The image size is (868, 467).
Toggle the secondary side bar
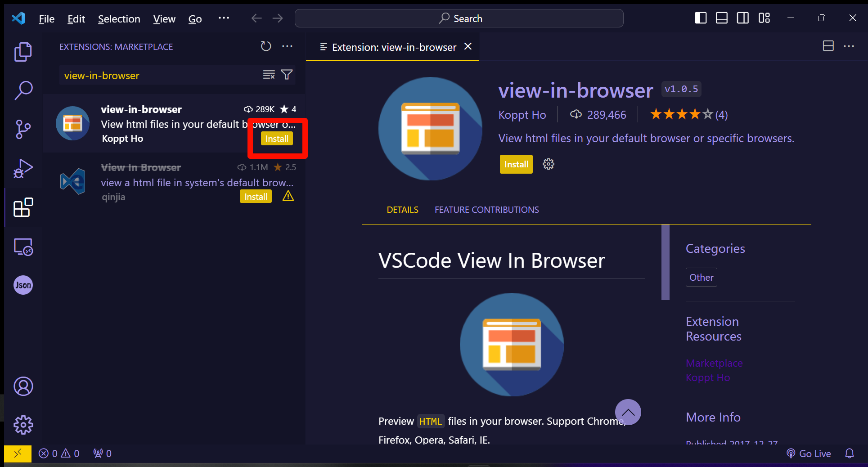coord(742,18)
